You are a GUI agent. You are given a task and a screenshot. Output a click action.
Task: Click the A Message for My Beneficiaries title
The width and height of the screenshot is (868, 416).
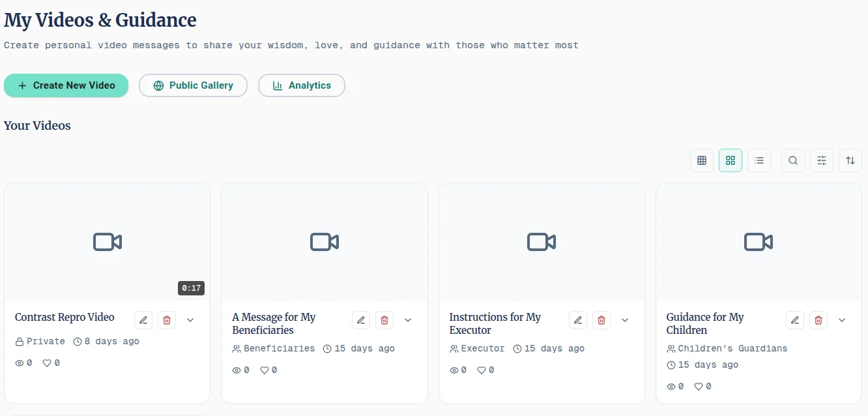[274, 323]
